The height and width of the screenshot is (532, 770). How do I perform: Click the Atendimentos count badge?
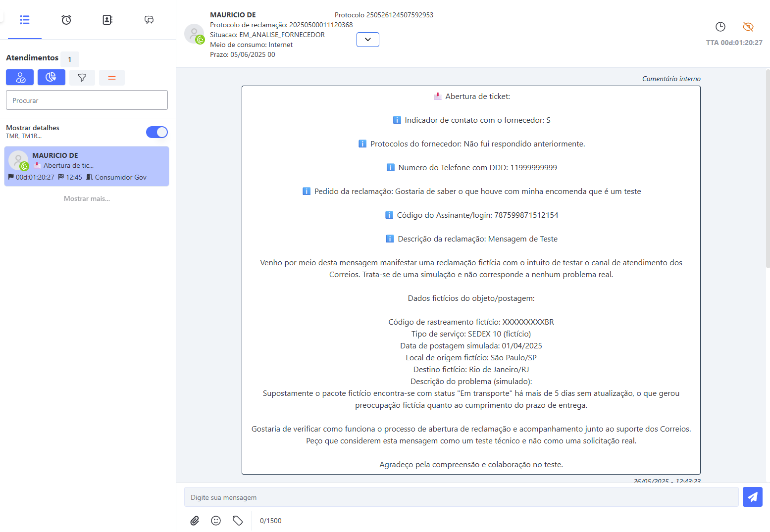(70, 59)
